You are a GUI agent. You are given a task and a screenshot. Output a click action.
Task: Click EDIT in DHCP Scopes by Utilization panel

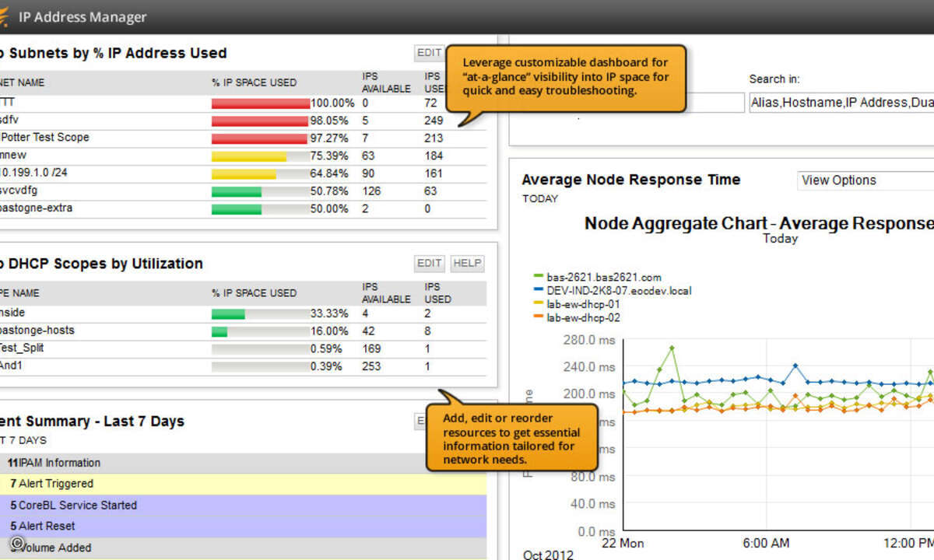pyautogui.click(x=430, y=263)
